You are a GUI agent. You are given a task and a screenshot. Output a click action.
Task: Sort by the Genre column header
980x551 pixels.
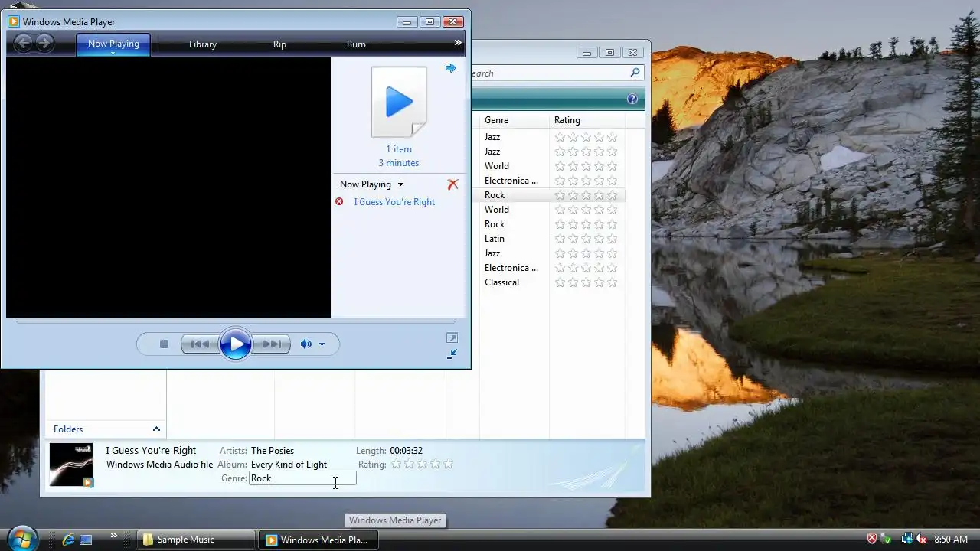(514, 120)
